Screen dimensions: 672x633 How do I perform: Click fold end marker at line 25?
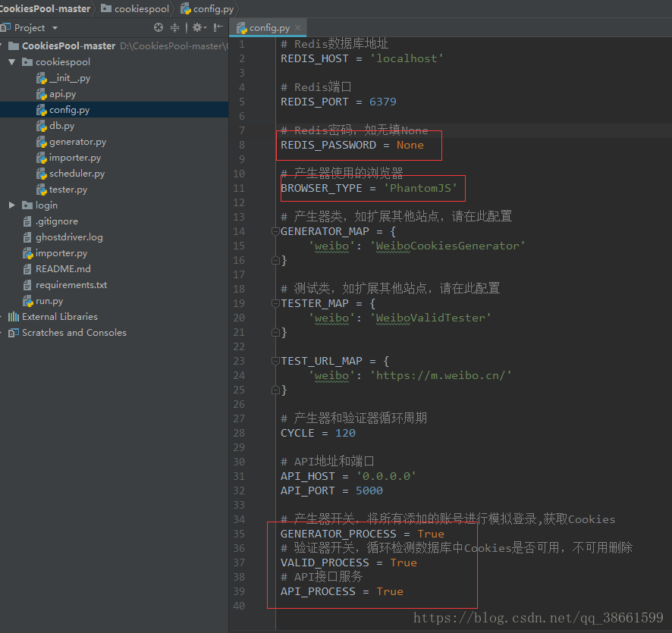pos(275,390)
